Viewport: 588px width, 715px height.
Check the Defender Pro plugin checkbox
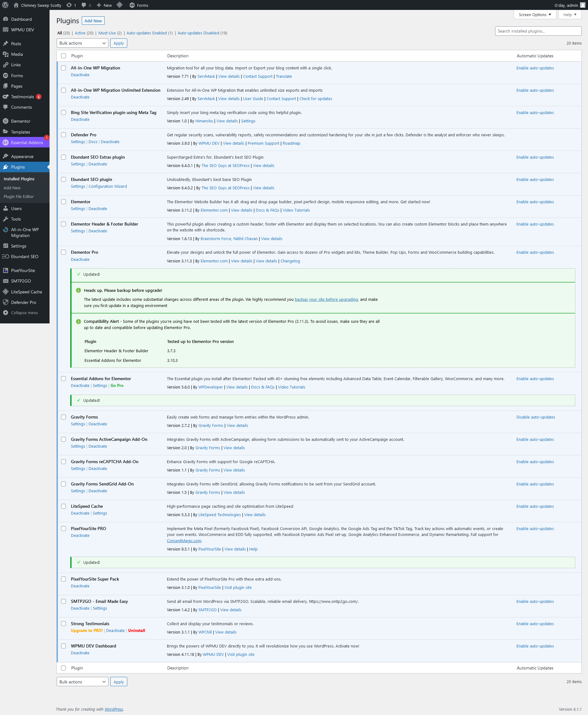tap(63, 135)
